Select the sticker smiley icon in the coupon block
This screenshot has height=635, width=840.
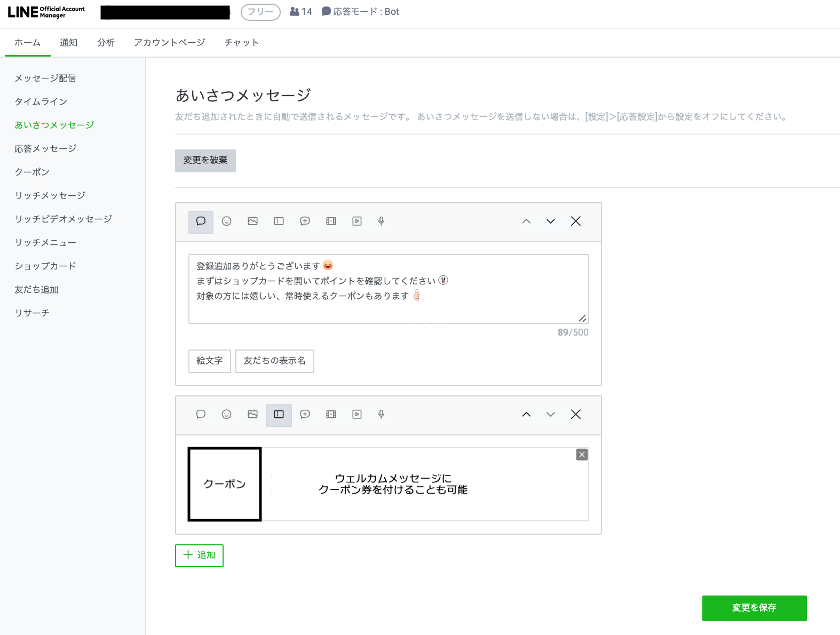coord(226,415)
